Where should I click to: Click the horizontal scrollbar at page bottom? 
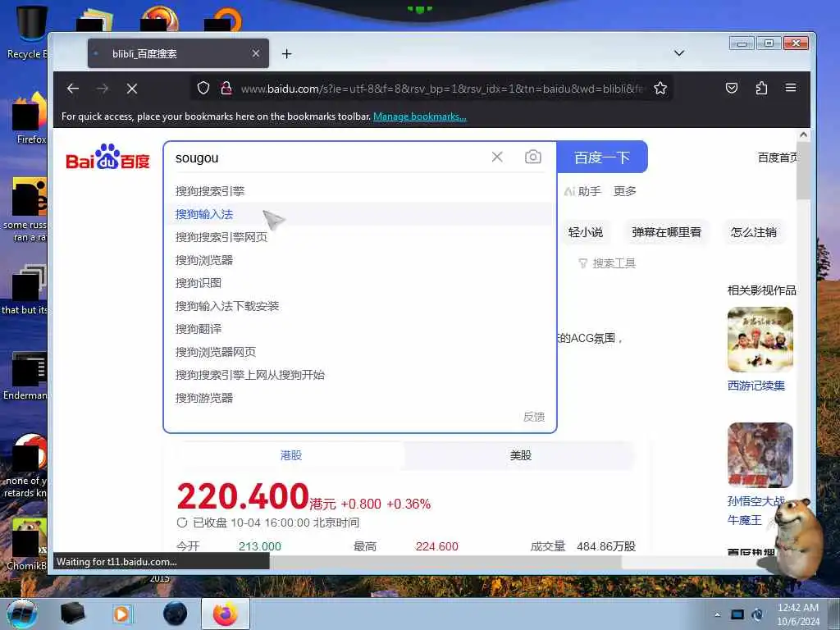coord(445,562)
